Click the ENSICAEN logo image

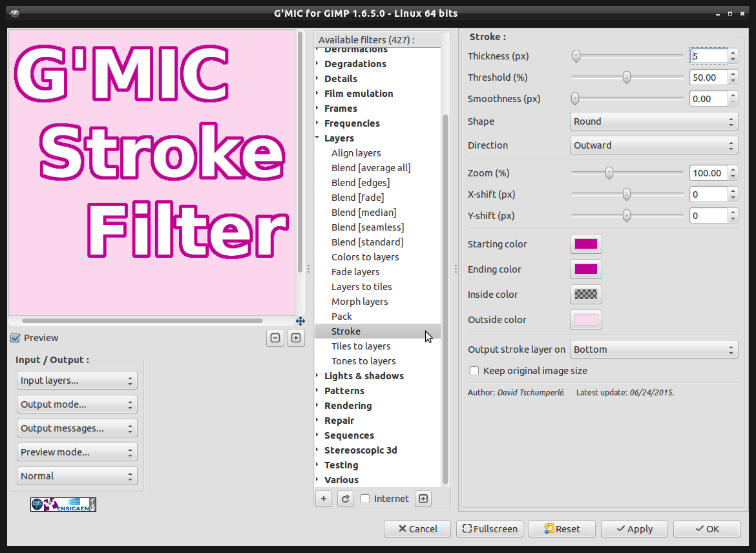(x=63, y=505)
